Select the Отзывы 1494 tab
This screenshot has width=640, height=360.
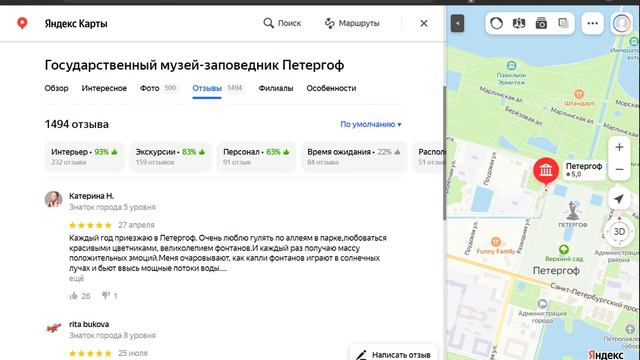point(218,88)
